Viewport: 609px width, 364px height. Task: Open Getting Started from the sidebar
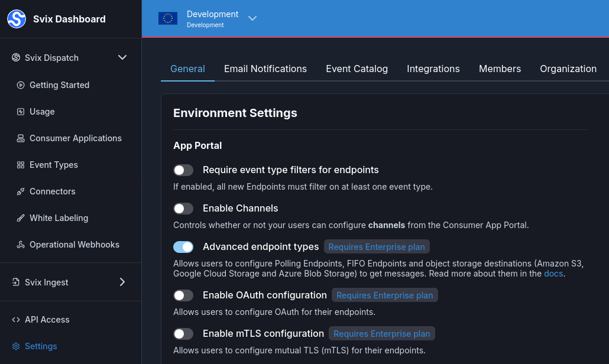pyautogui.click(x=59, y=84)
